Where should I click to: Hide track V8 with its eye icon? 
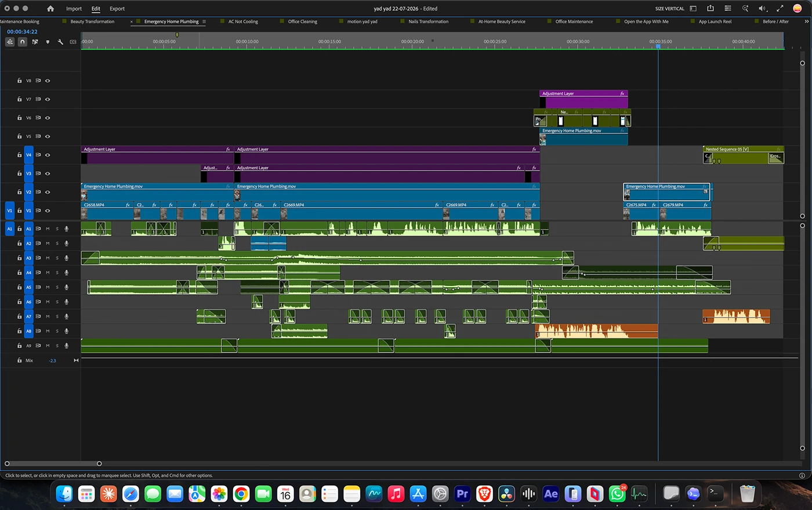[48, 81]
